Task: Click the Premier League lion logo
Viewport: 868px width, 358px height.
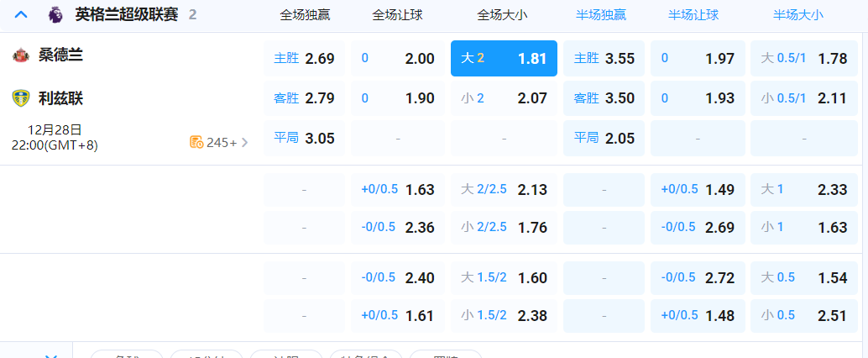Action: (55, 15)
